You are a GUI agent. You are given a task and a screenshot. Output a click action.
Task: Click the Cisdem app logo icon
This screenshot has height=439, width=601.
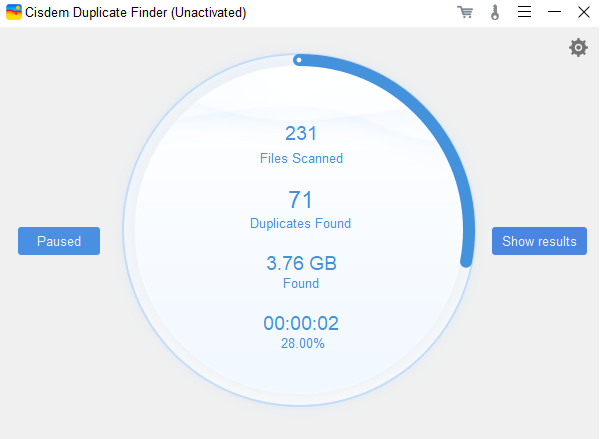13,13
